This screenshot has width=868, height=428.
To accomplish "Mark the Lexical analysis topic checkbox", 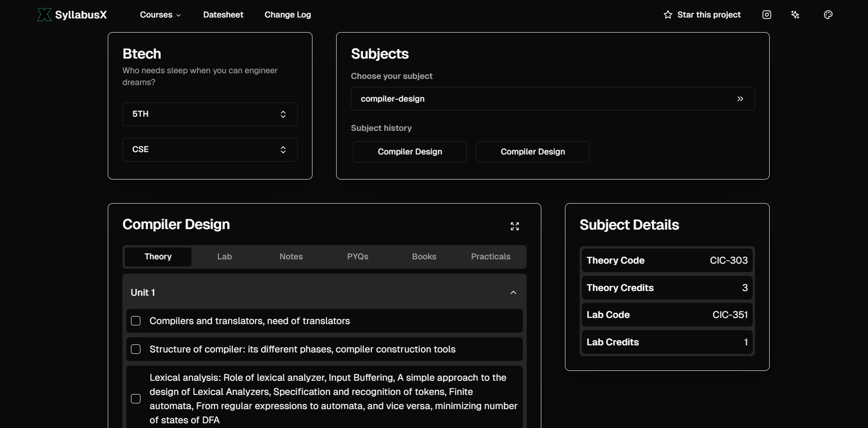I will [x=136, y=399].
